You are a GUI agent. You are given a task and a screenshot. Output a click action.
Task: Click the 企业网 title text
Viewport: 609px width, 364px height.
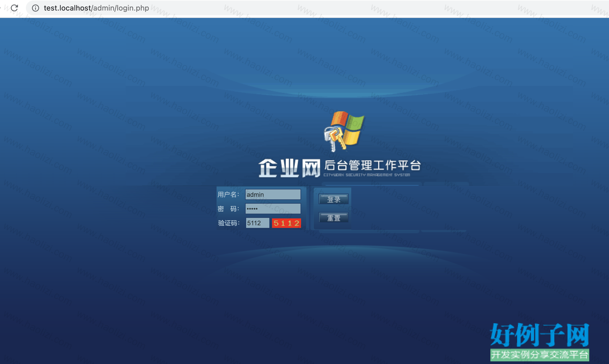pyautogui.click(x=289, y=168)
